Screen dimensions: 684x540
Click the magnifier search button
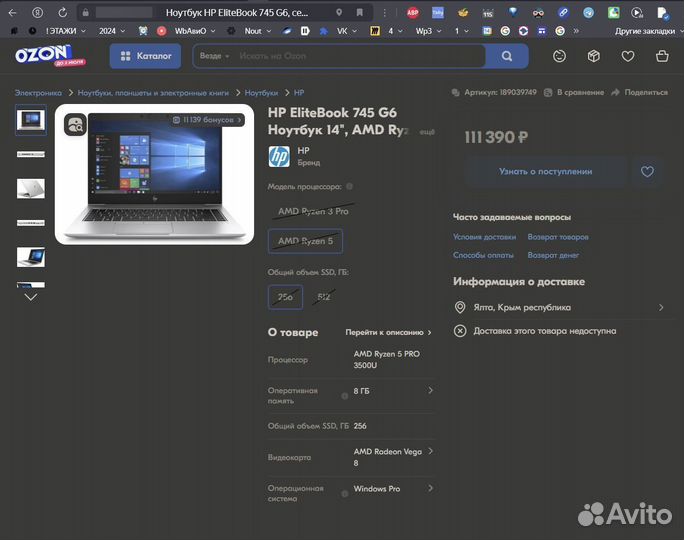pos(506,56)
